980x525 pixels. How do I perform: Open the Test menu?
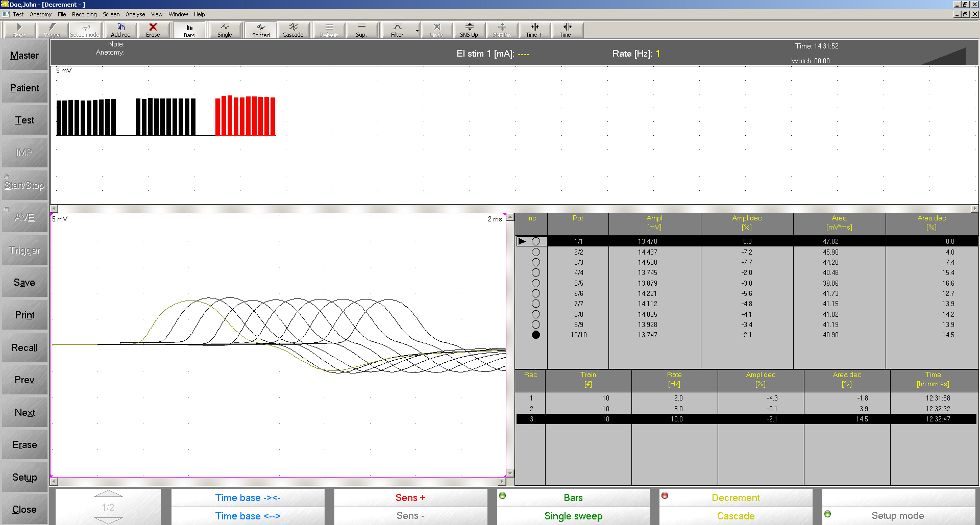pyautogui.click(x=18, y=14)
